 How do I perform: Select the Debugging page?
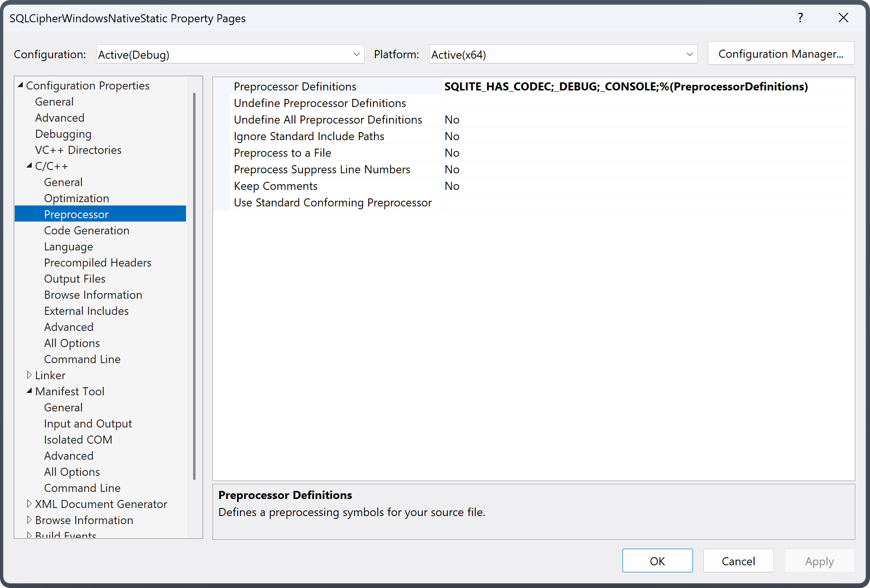63,134
